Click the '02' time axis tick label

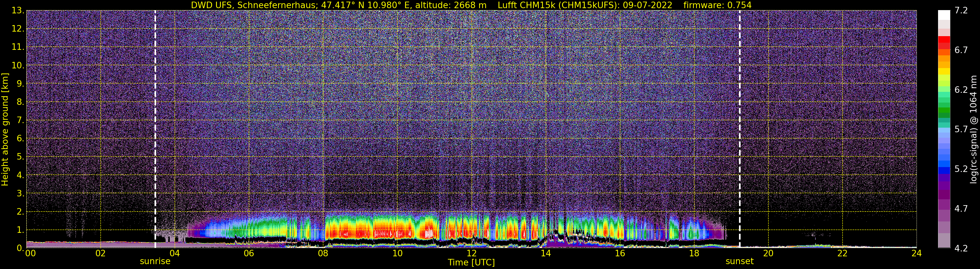101,254
